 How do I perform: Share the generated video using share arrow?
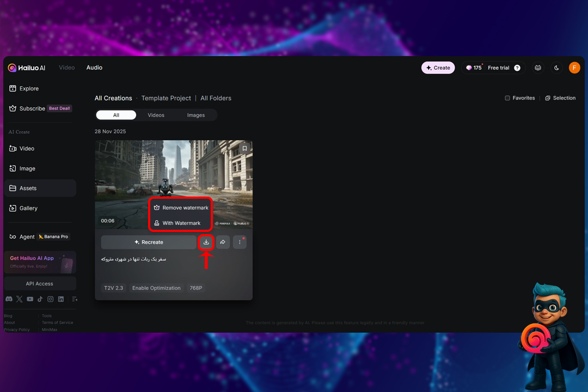pyautogui.click(x=223, y=242)
